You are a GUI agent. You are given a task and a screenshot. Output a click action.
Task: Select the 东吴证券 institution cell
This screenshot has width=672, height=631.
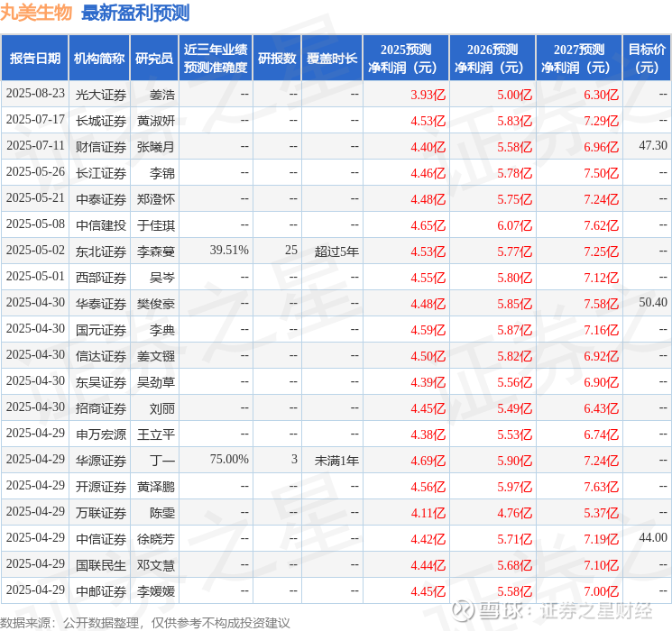[101, 382]
